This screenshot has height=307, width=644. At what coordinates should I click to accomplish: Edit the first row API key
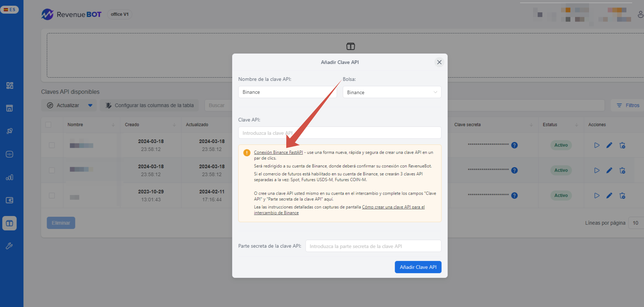point(609,145)
